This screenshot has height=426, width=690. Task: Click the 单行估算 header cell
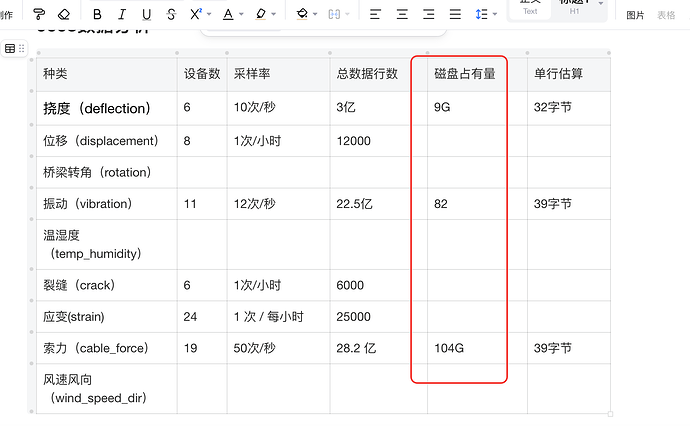[569, 74]
